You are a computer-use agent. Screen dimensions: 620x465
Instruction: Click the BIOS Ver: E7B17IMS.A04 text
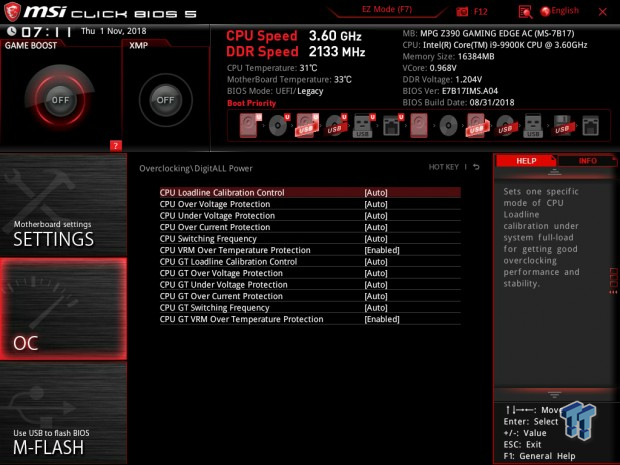point(450,91)
